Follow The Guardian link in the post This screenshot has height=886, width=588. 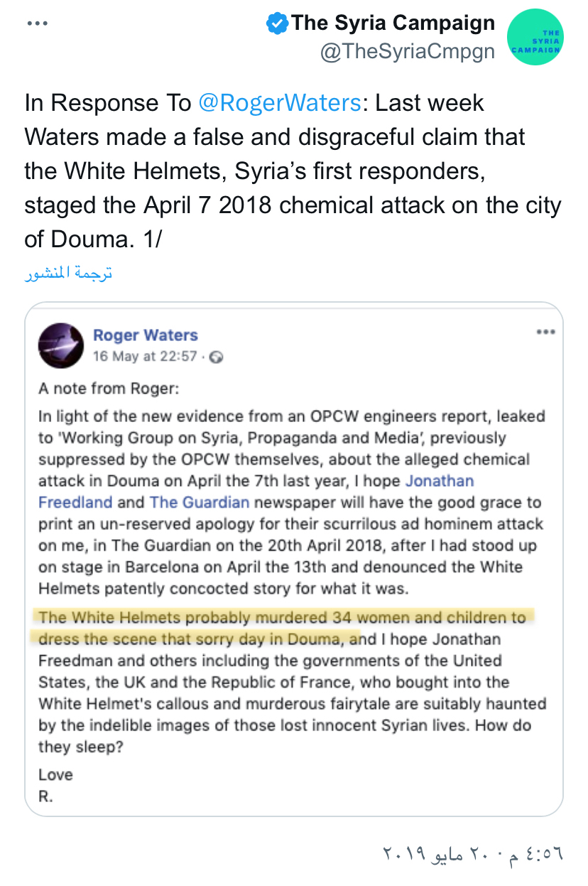[200, 502]
